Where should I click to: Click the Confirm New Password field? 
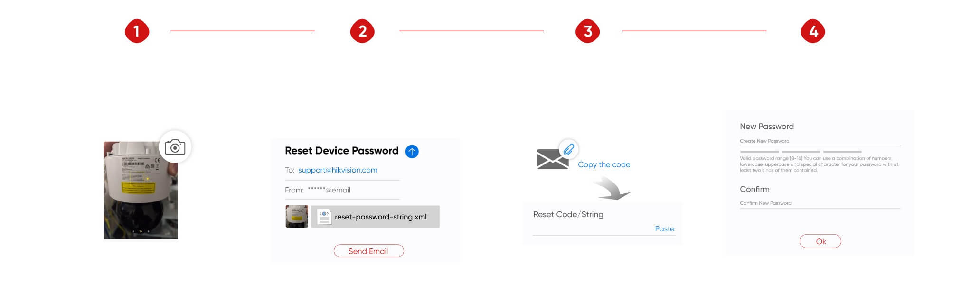coord(820,203)
